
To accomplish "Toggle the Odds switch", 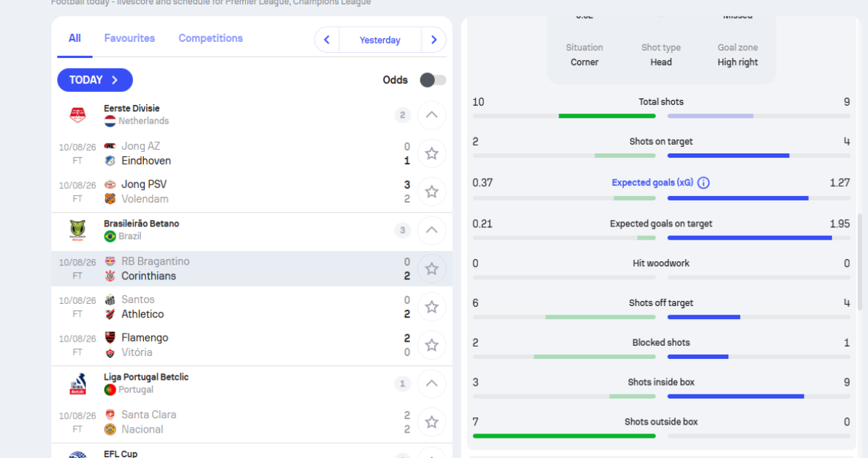I will [433, 80].
